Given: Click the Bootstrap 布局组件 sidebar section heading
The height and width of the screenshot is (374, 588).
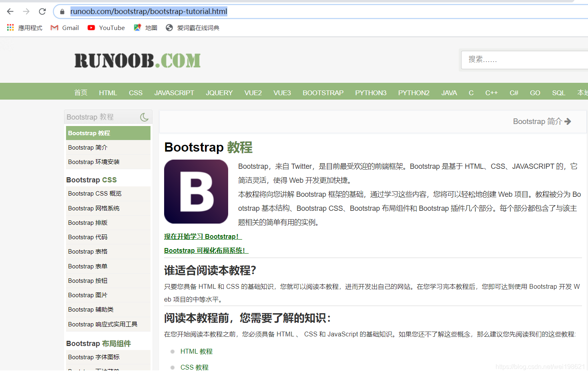Looking at the screenshot, I should [x=98, y=344].
